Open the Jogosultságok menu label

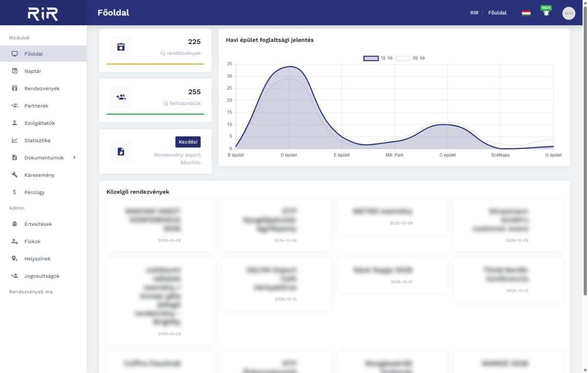point(42,276)
